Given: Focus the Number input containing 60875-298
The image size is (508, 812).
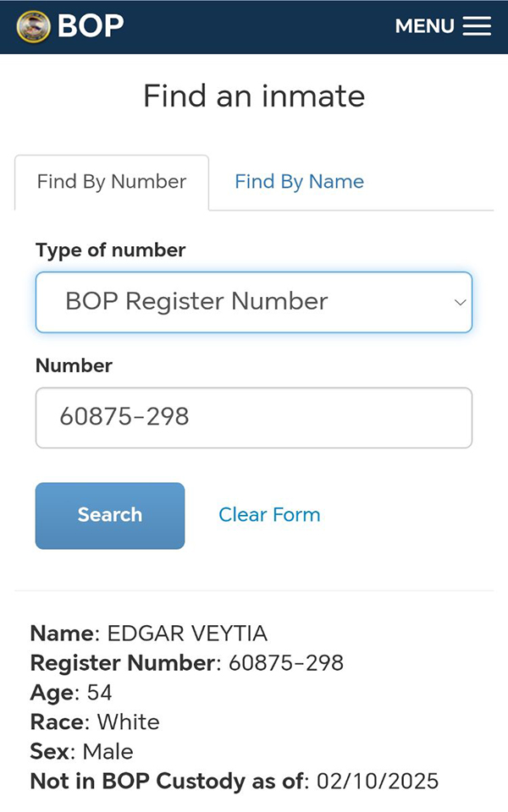Looking at the screenshot, I should coord(253,417).
